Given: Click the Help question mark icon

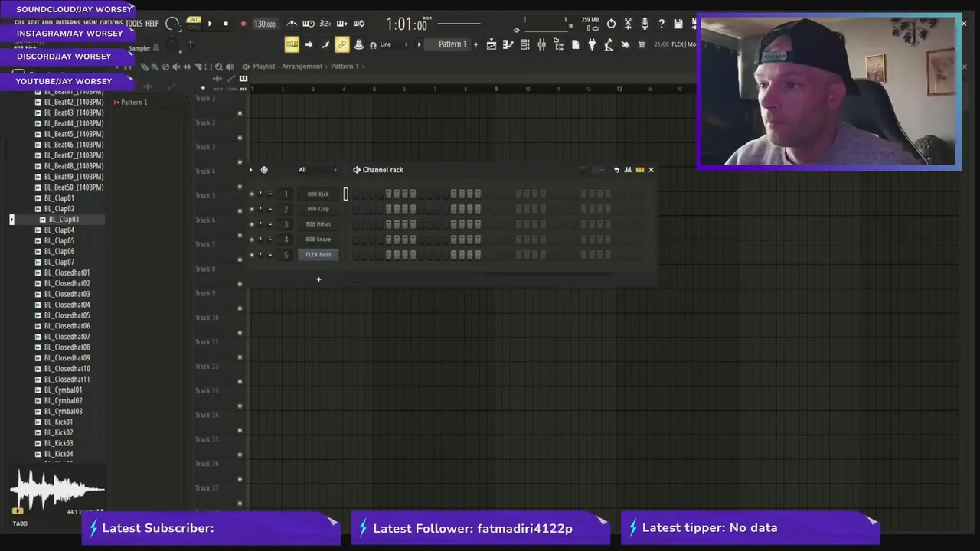Looking at the screenshot, I should [661, 24].
